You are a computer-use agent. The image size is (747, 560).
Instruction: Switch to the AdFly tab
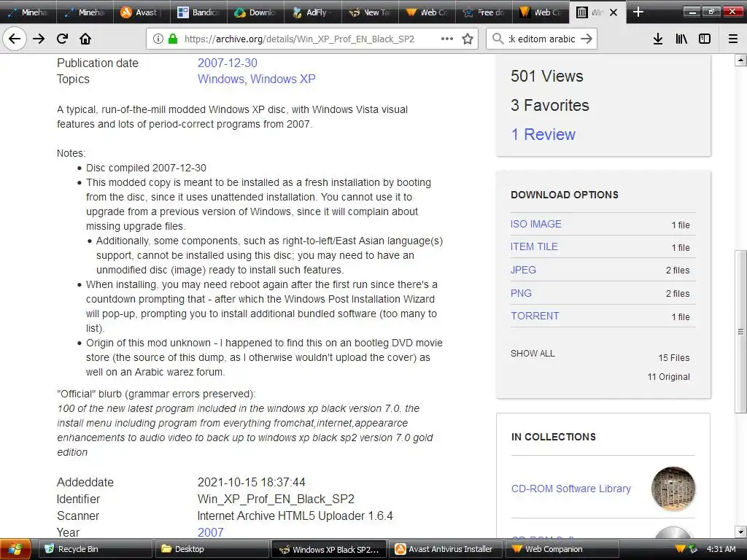pos(312,12)
